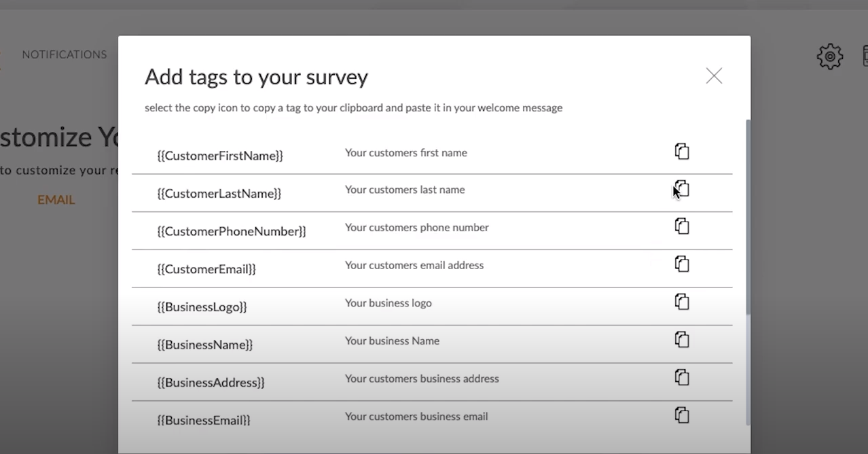Click the {{CustomerPhoneNumber}} tag label

(x=232, y=232)
